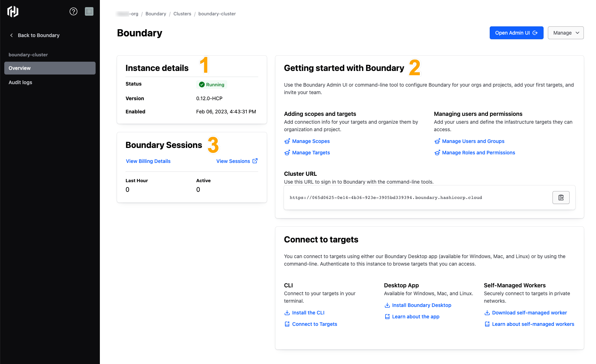This screenshot has height=364, width=596.
Task: Copy the Cluster URL using the copy icon
Action: [561, 198]
